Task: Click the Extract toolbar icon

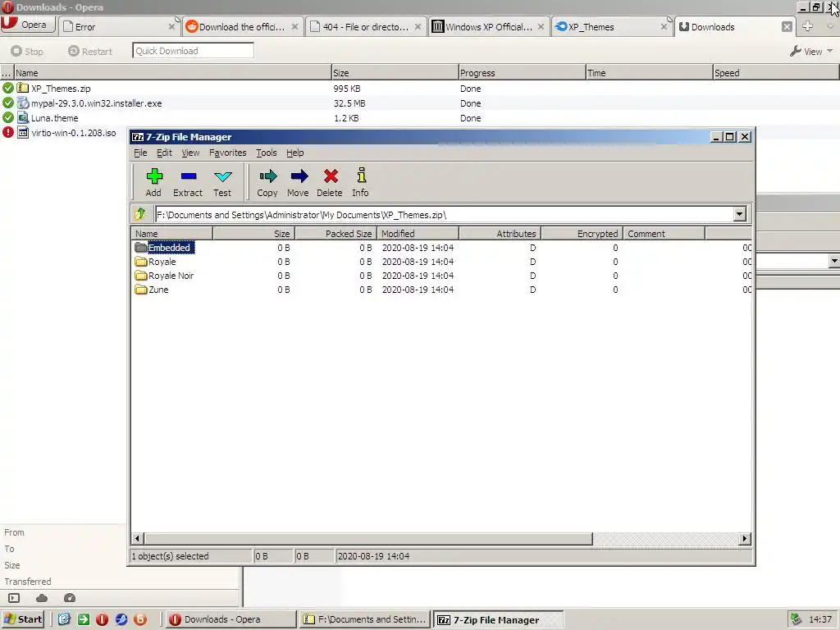Action: click(x=188, y=183)
